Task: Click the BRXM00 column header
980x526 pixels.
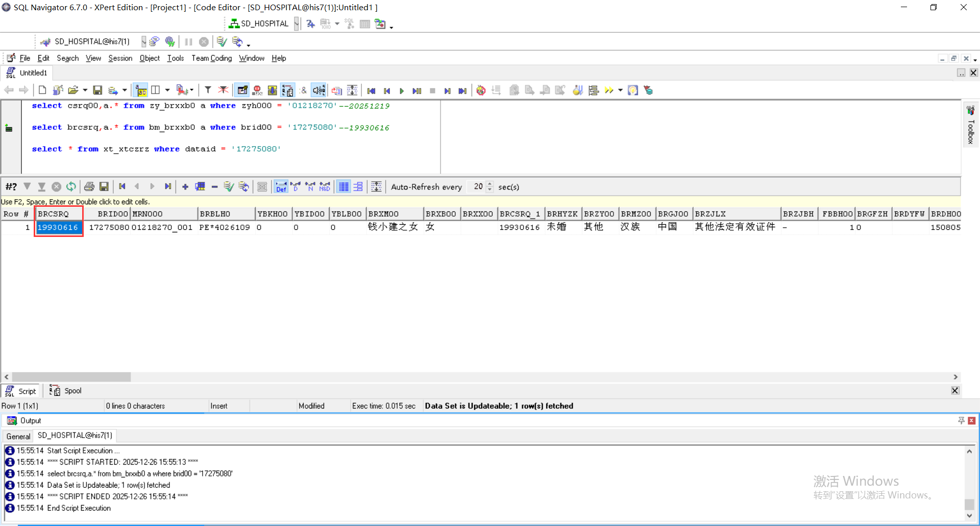Action: (x=395, y=214)
